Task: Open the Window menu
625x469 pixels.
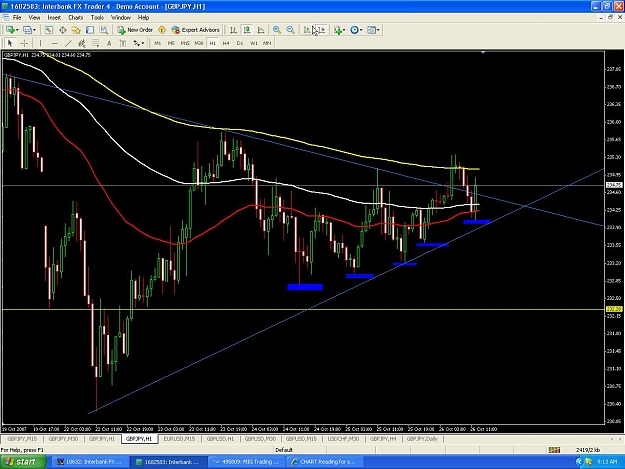Action: 121,18
